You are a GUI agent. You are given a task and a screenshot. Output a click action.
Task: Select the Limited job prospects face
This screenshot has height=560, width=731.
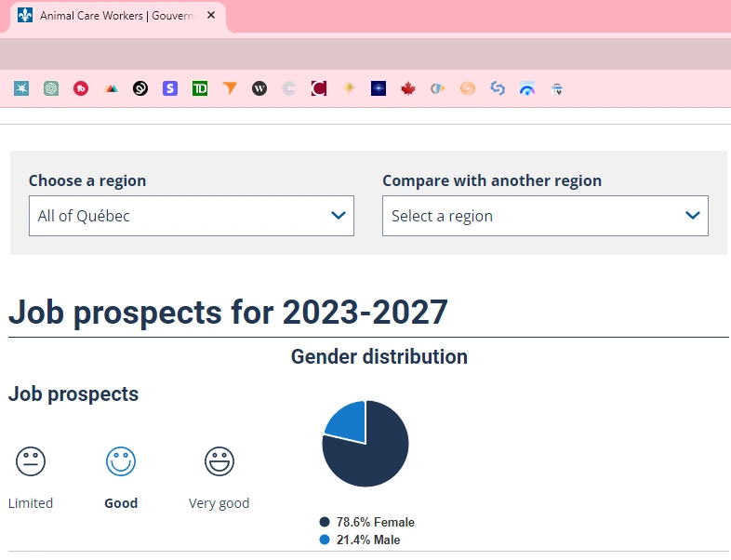[x=31, y=460]
